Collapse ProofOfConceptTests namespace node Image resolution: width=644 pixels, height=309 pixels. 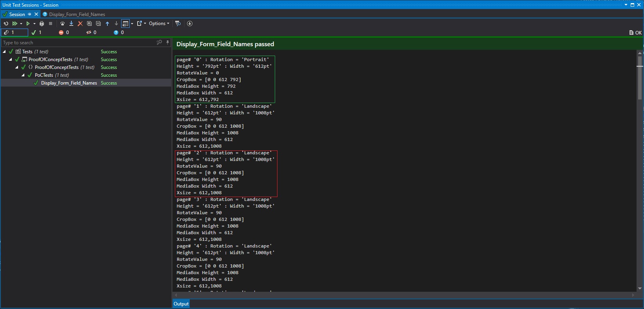(x=17, y=67)
